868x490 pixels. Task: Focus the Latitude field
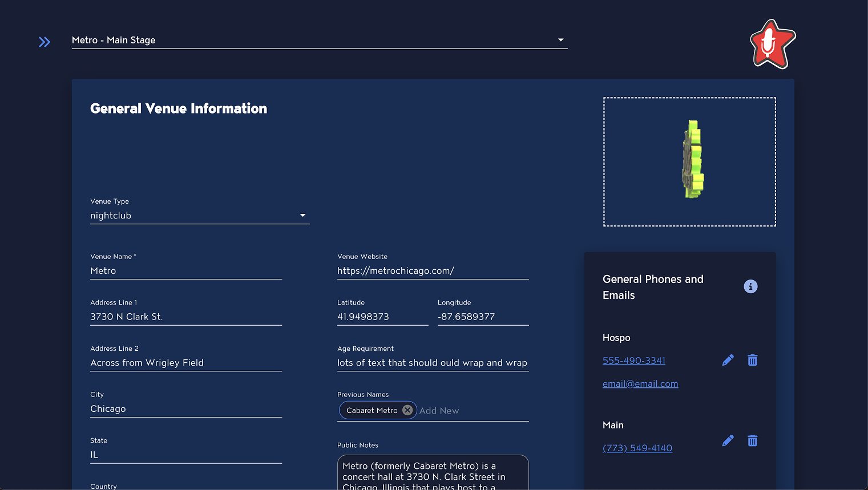coord(383,317)
